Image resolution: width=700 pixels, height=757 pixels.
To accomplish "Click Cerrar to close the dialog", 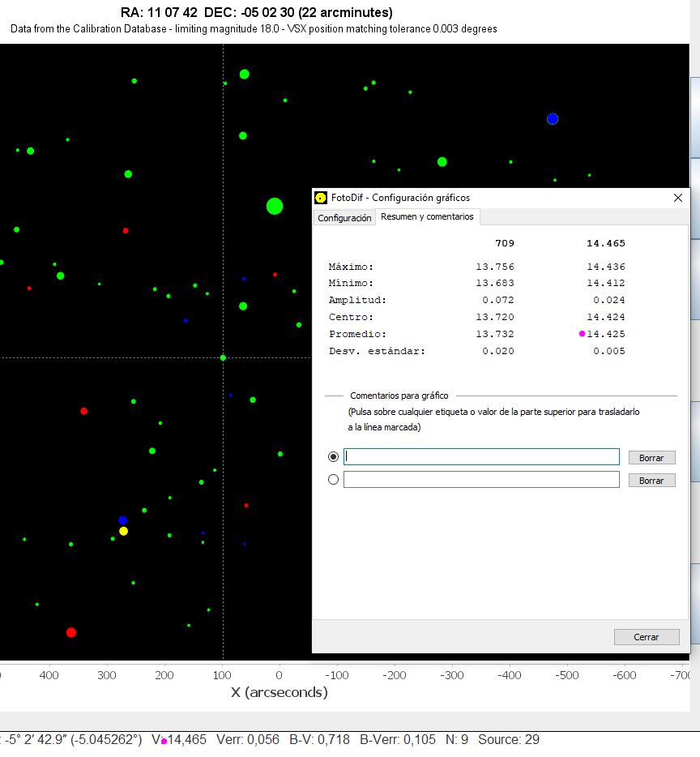I will [x=647, y=637].
